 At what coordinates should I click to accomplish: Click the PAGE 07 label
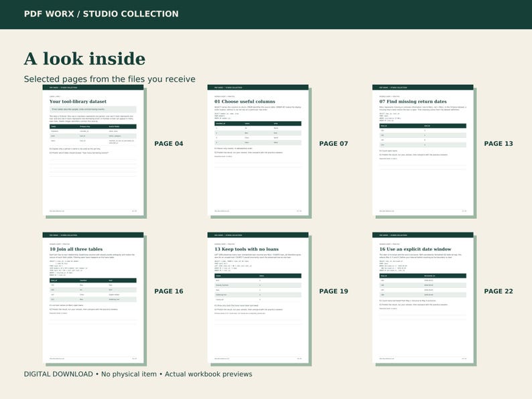(334, 144)
